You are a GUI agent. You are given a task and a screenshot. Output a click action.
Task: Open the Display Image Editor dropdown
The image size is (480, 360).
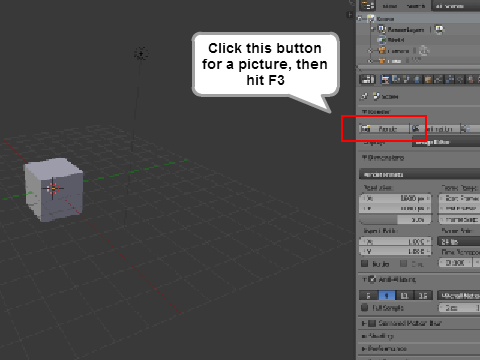pos(446,142)
